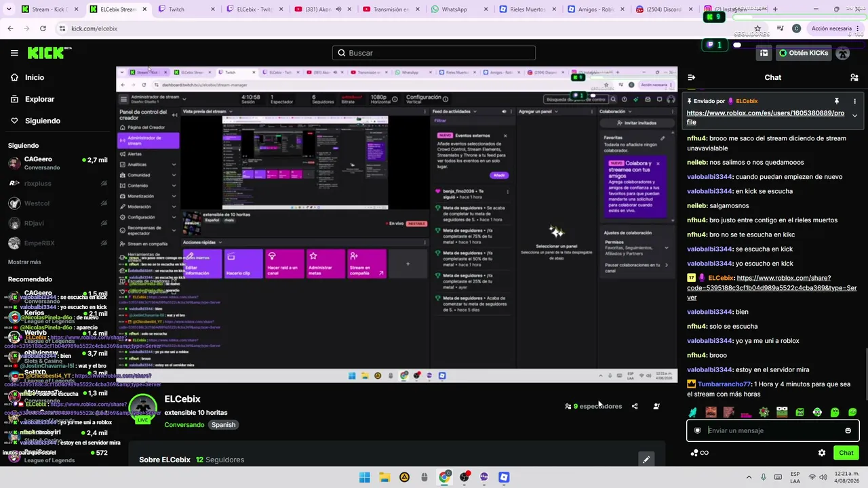
Task: Open browser media control icon
Action: click(780, 28)
